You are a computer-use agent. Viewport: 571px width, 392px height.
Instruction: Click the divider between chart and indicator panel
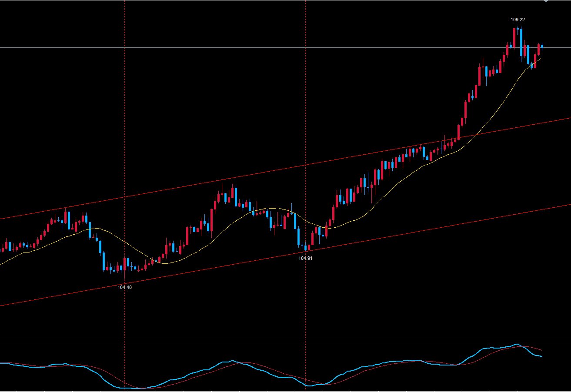285,340
